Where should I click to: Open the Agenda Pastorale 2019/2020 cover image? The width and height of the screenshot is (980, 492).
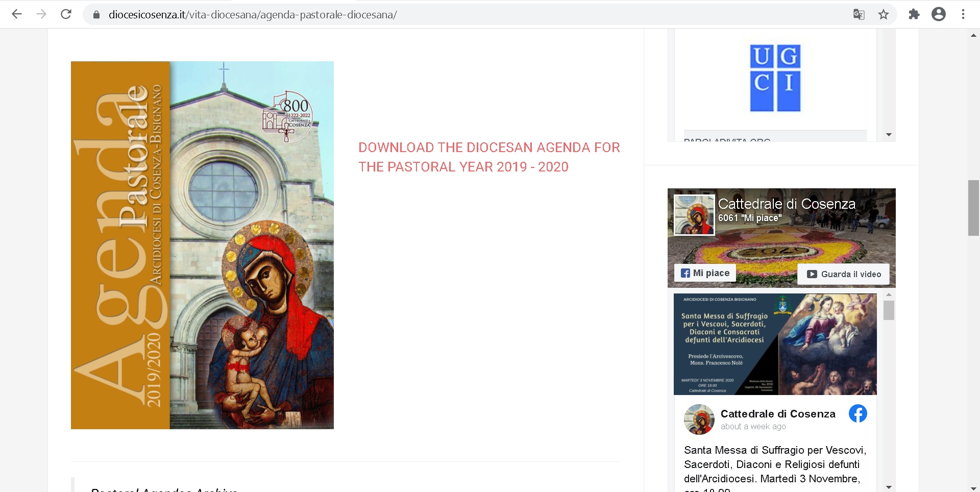(202, 245)
